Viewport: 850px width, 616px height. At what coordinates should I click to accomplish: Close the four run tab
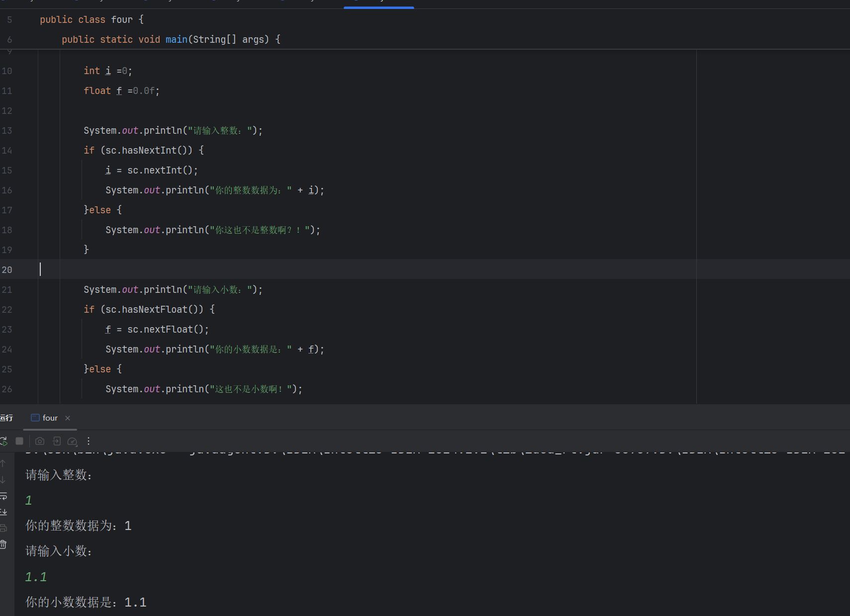tap(68, 418)
